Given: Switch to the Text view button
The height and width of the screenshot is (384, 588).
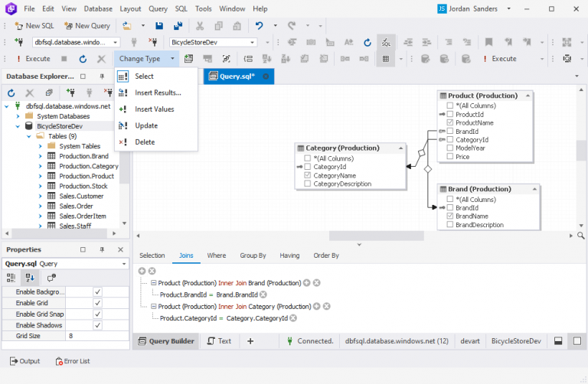Looking at the screenshot, I should 218,341.
